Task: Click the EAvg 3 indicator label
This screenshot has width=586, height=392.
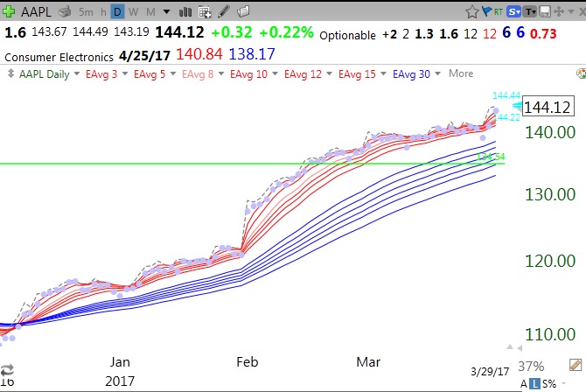Action: click(101, 74)
